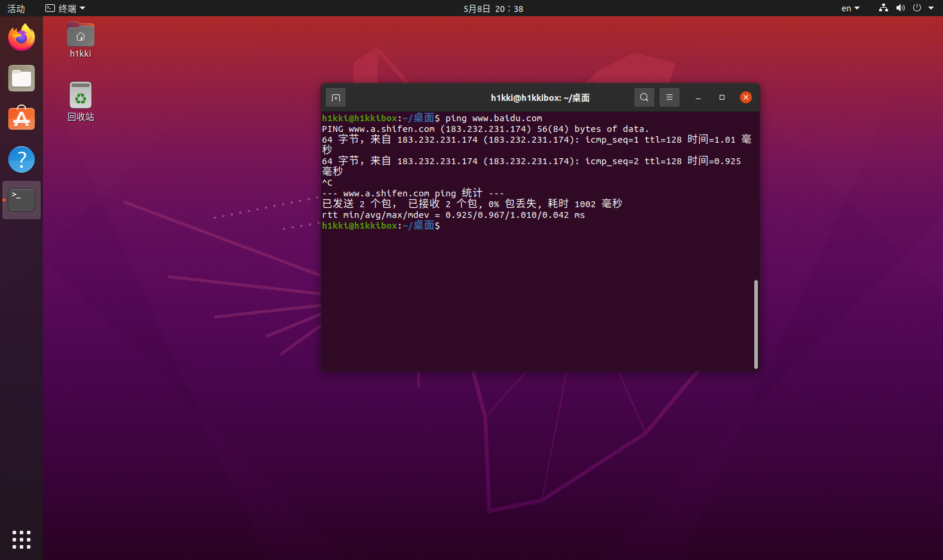Expand the system menu arrow in top bar

[931, 8]
